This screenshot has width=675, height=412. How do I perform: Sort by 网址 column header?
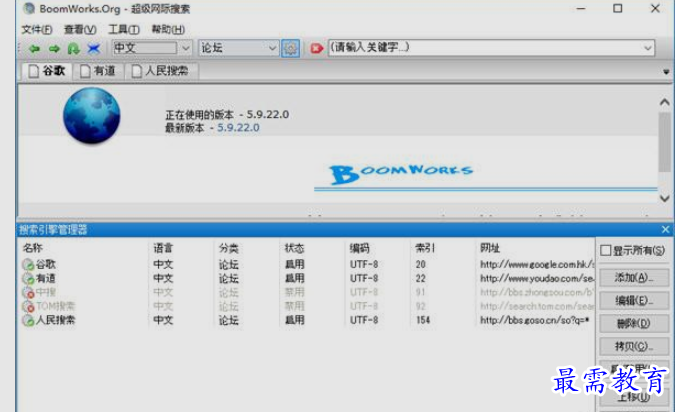[x=490, y=248]
